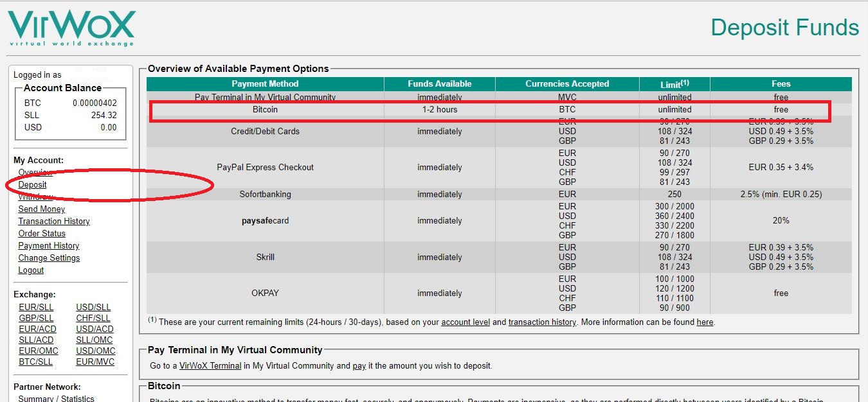Screen dimensions: 868x402
Task: Open the USD/OMC exchange
Action: click(96, 351)
